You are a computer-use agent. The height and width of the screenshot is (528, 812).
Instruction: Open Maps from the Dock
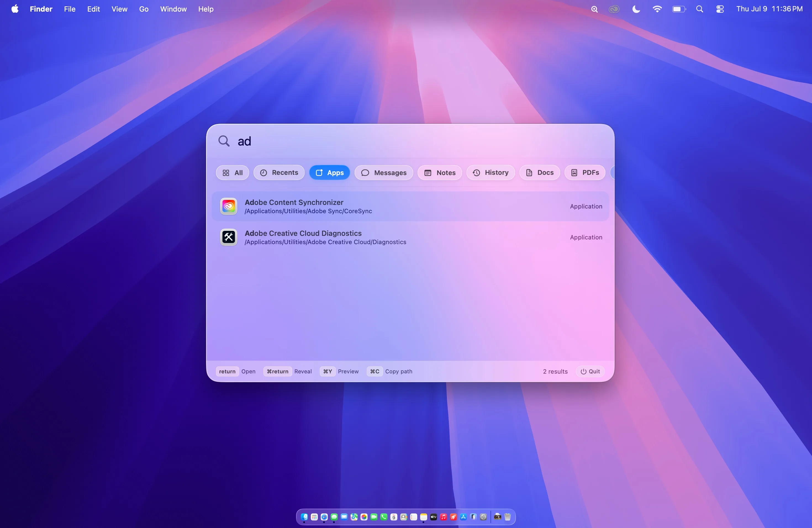coord(354,517)
